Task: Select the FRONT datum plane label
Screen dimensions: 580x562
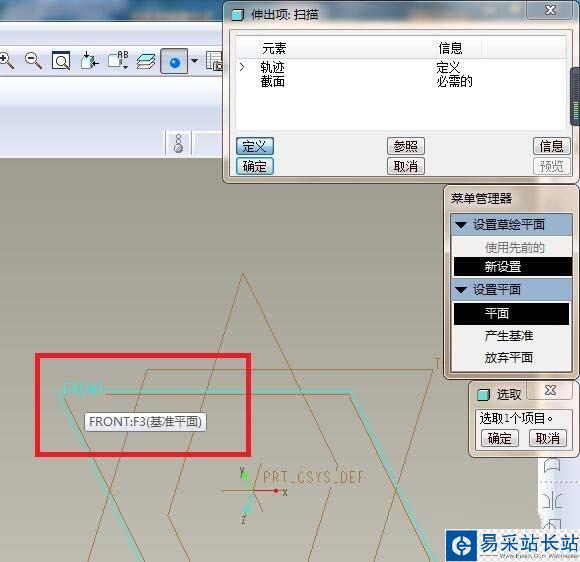Action: [83, 388]
